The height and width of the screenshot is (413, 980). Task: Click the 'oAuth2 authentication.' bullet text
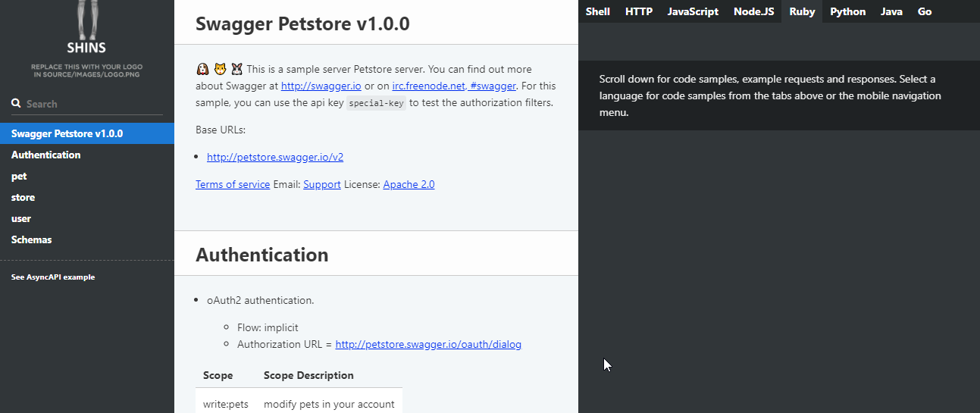pyautogui.click(x=261, y=300)
